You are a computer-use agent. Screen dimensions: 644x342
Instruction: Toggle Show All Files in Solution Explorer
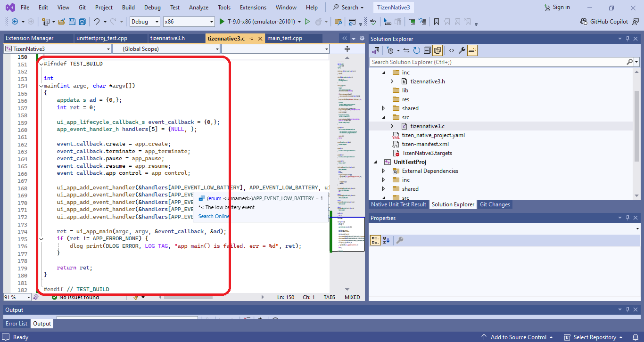coord(438,50)
